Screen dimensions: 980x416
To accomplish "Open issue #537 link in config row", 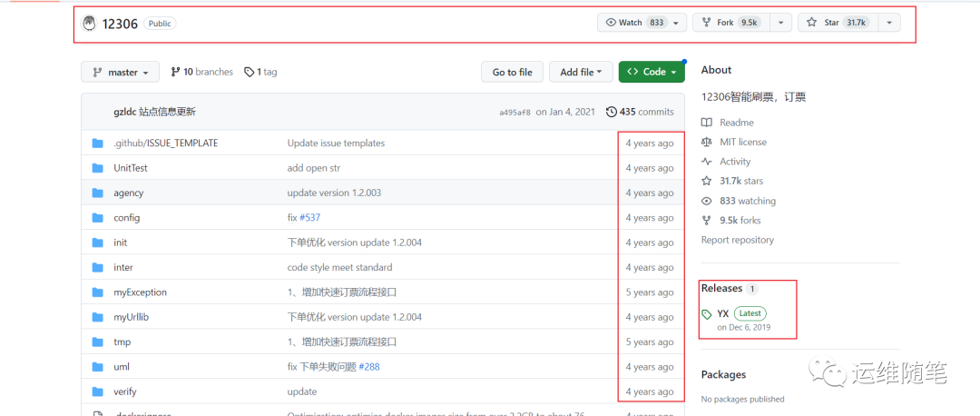I will point(310,218).
